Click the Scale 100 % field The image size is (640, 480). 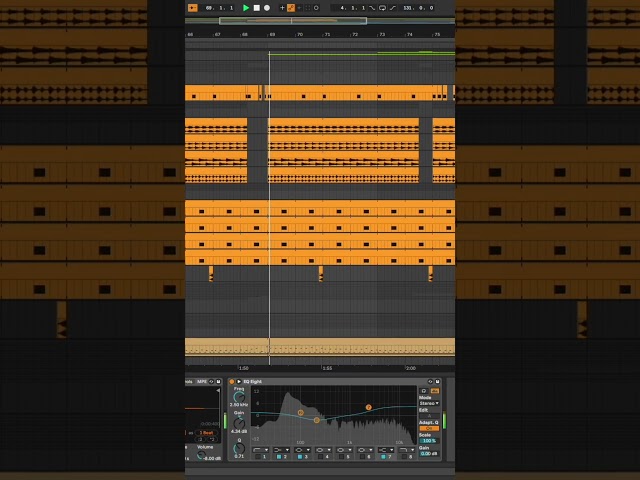(x=429, y=441)
